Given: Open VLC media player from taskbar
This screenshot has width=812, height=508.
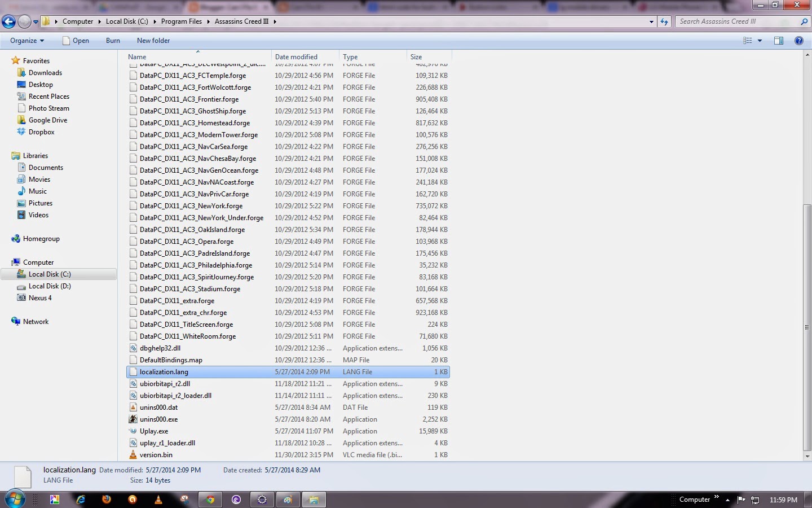Looking at the screenshot, I should (x=158, y=500).
